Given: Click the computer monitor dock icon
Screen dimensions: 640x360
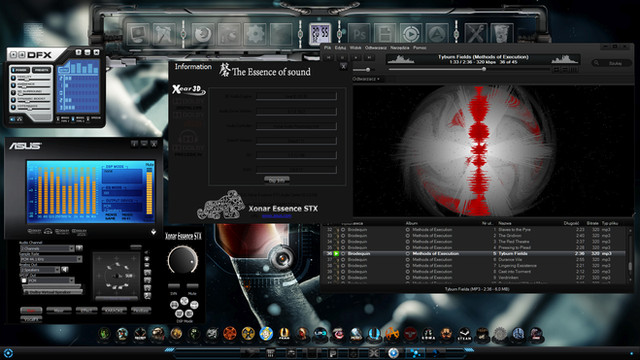Looking at the screenshot, I should pyautogui.click(x=138, y=34).
